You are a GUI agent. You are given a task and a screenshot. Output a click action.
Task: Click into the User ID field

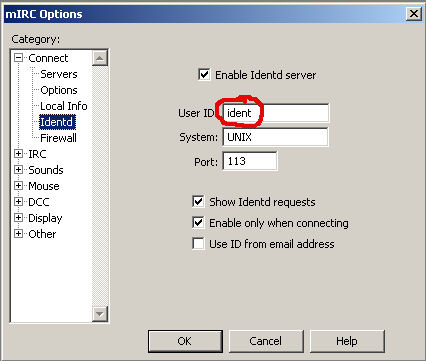275,113
